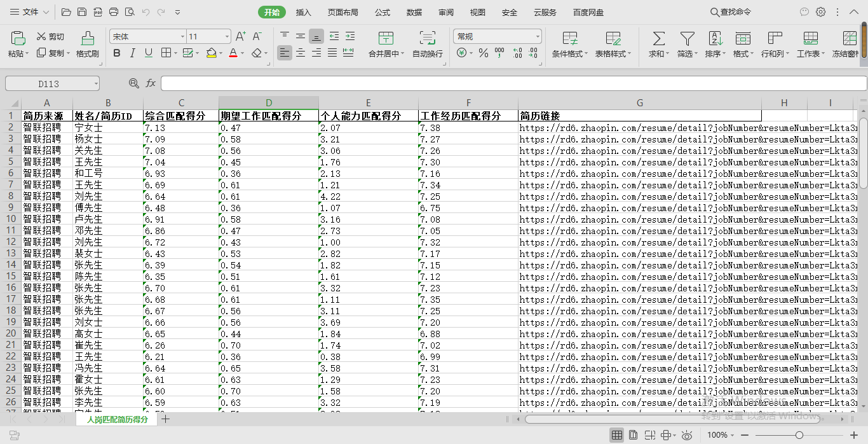
Task: Open the 文件 file menu
Action: (x=30, y=12)
